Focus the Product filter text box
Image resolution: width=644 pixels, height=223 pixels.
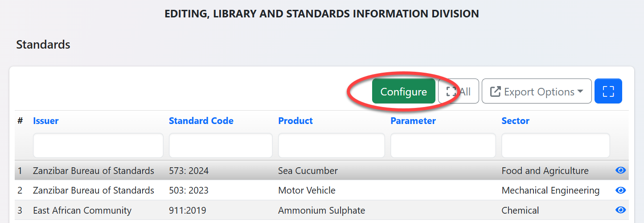click(331, 145)
